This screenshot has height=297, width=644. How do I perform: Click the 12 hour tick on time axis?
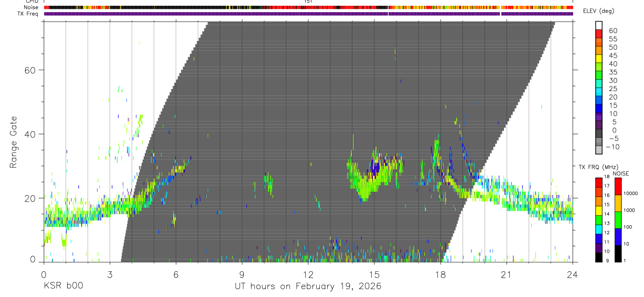click(x=308, y=274)
